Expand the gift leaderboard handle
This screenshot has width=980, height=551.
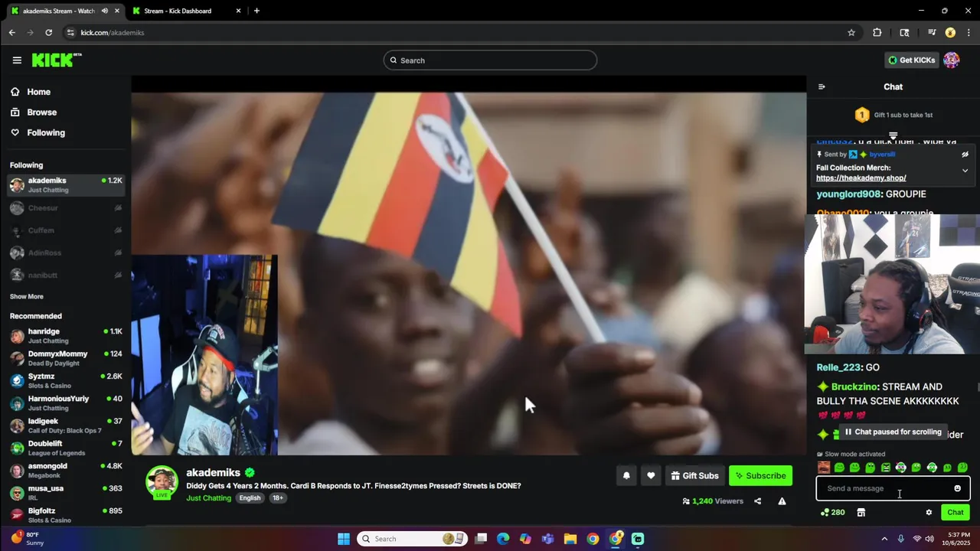(893, 135)
